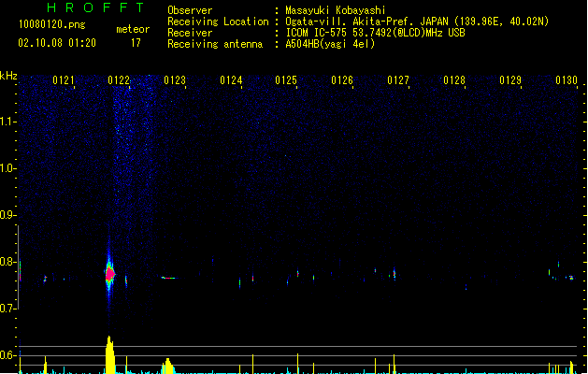
Task: Click the observer name Masayuki Kobayashi
Action: [336, 10]
